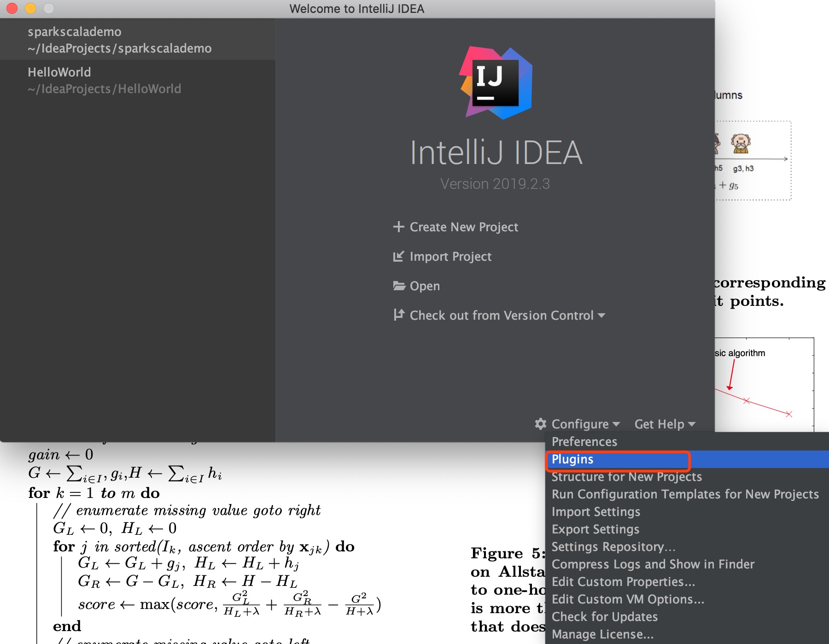The image size is (829, 644).
Task: Choose Structure for New Projects
Action: pyautogui.click(x=626, y=477)
